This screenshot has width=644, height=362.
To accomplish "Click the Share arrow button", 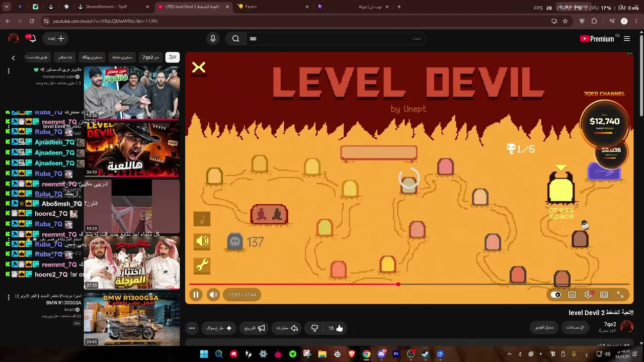I will [x=287, y=328].
